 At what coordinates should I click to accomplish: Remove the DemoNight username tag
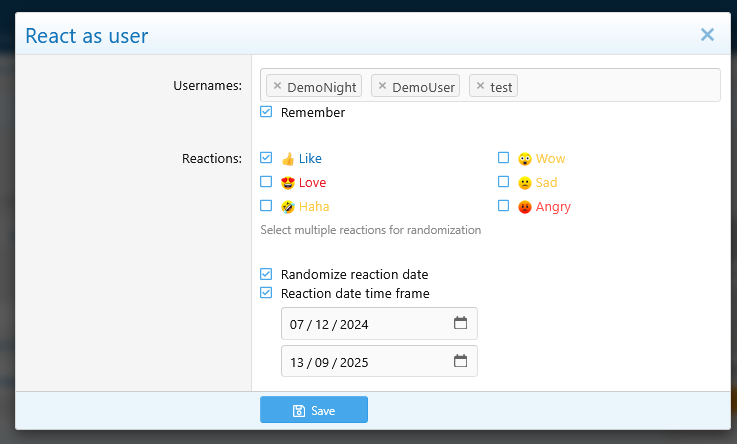(277, 86)
